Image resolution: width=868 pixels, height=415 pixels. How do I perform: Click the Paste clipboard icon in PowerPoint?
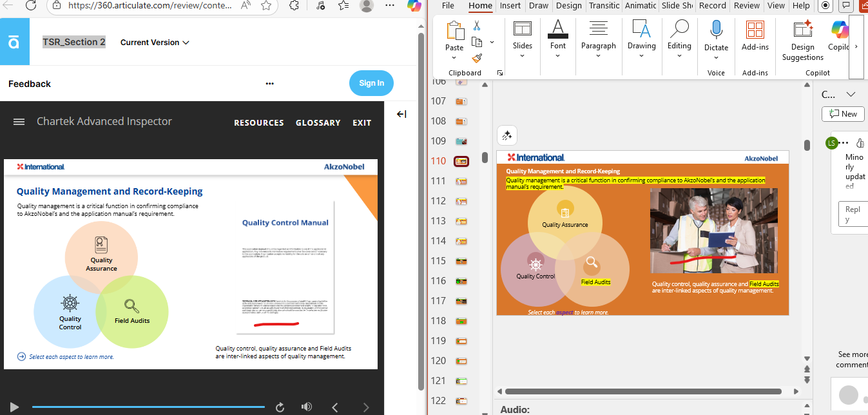(x=455, y=30)
